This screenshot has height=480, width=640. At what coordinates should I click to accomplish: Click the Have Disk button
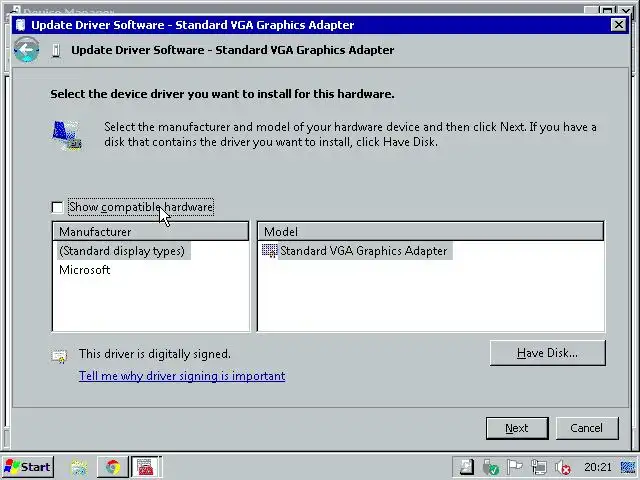pyautogui.click(x=547, y=353)
